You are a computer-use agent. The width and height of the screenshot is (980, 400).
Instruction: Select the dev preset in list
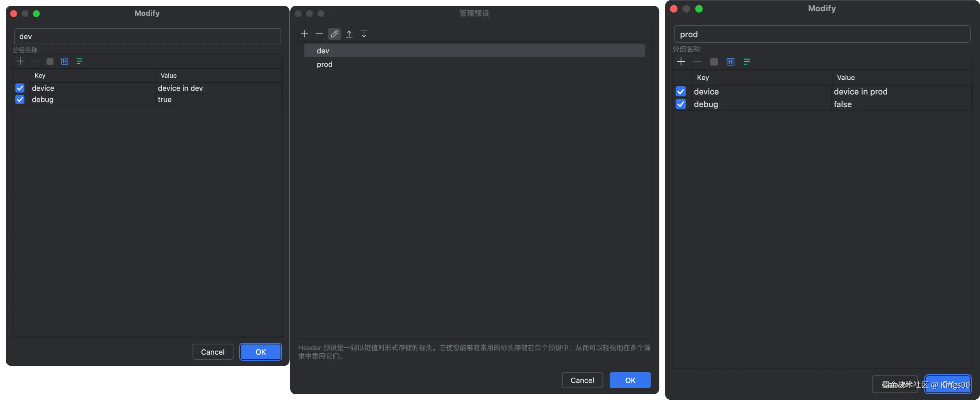pyautogui.click(x=323, y=51)
